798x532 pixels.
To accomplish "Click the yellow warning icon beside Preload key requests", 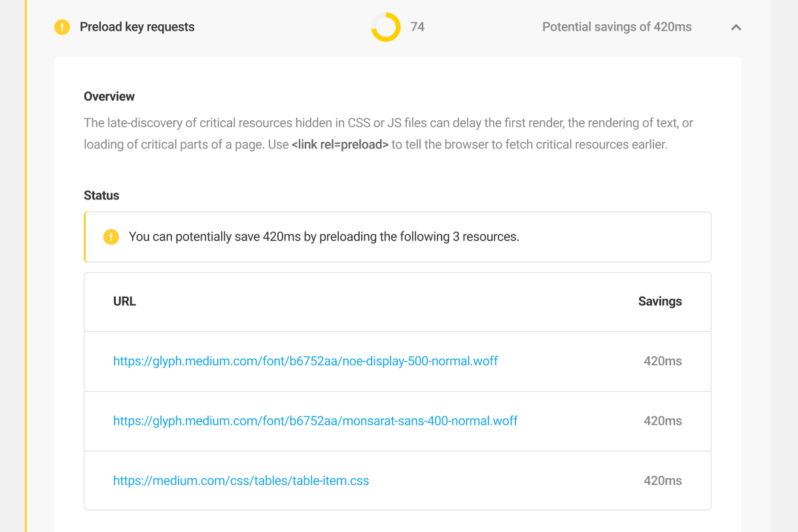I will coord(62,27).
